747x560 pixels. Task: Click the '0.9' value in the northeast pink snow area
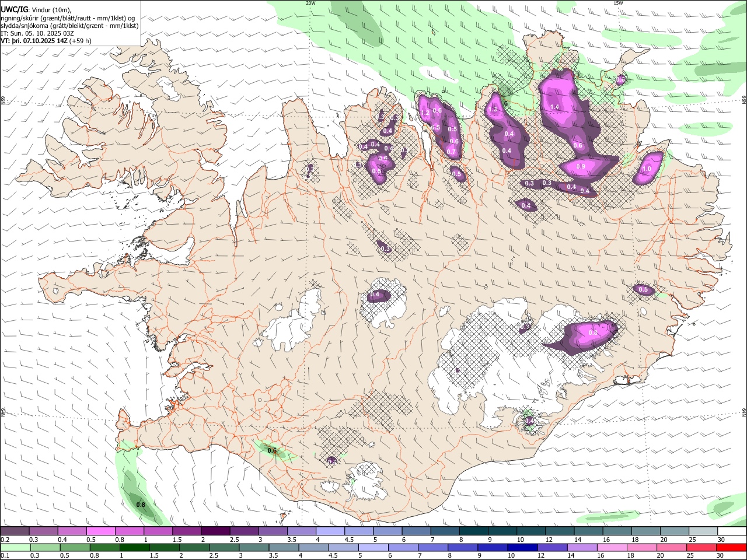pyautogui.click(x=581, y=166)
